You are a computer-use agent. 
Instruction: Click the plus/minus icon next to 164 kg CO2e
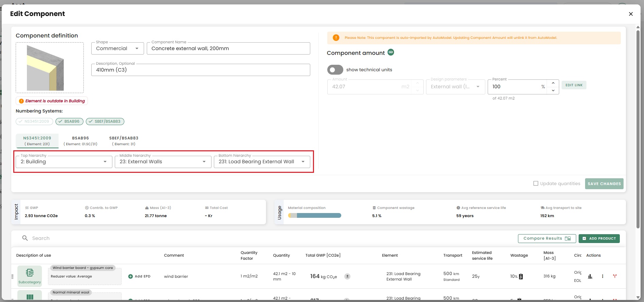coord(347,276)
